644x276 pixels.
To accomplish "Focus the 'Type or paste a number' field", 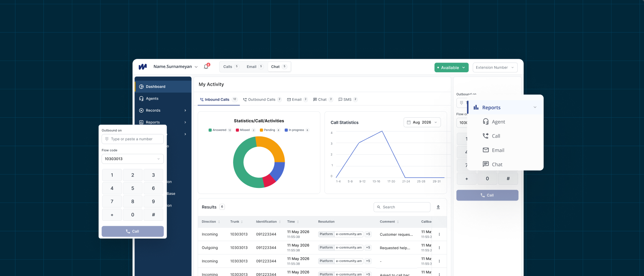I will tap(132, 139).
